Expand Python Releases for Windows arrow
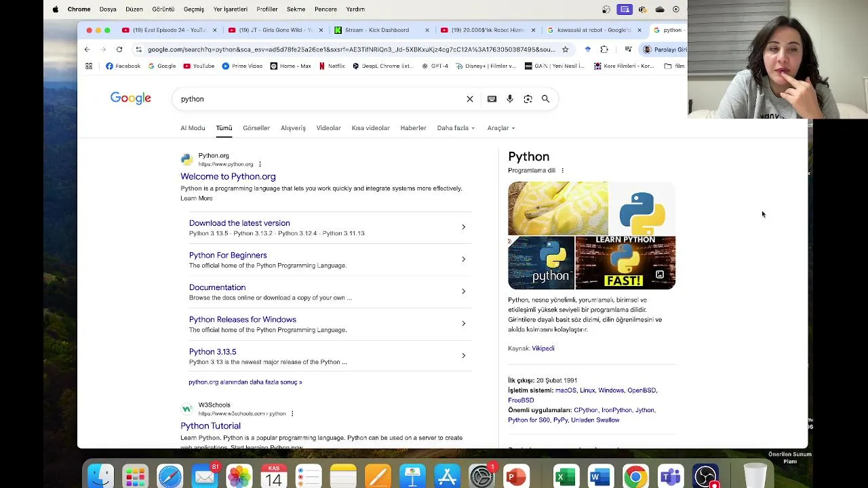Viewport: 868px width, 488px height. pos(463,323)
